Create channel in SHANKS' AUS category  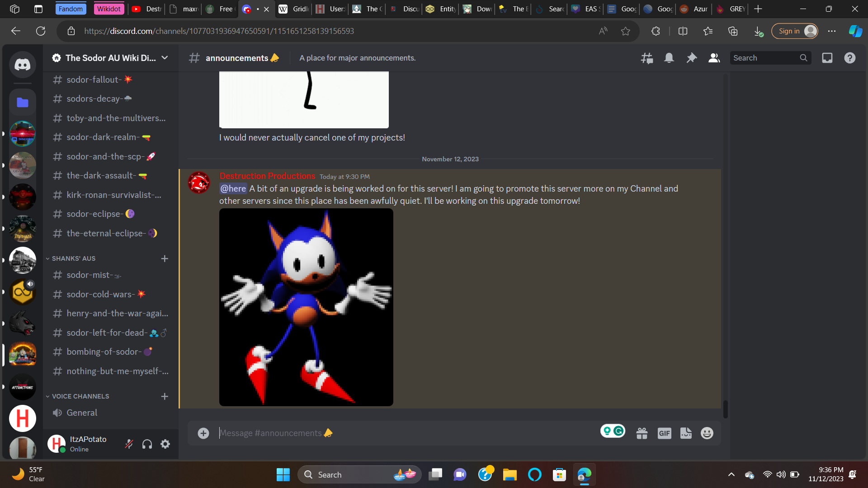165,258
